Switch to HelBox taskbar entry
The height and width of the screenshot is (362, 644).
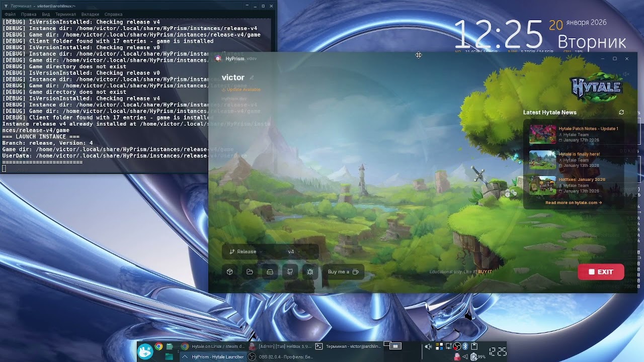click(280, 346)
